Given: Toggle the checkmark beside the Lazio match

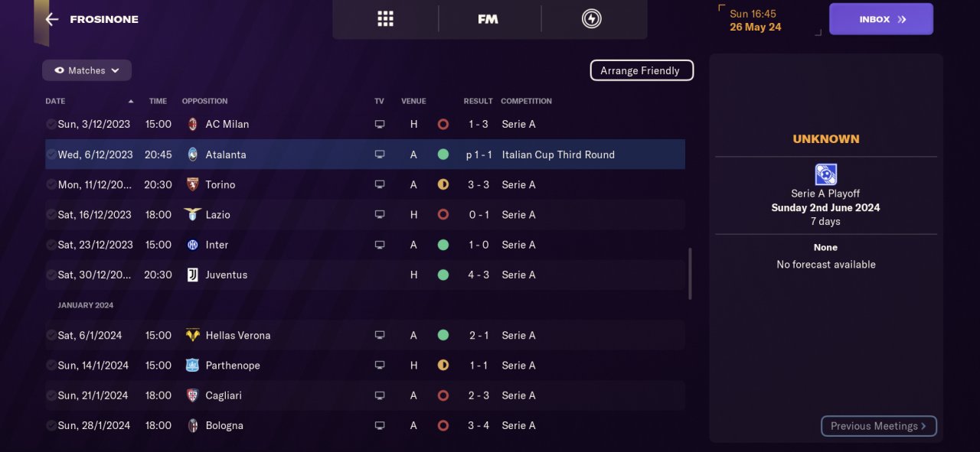Looking at the screenshot, I should tap(51, 215).
